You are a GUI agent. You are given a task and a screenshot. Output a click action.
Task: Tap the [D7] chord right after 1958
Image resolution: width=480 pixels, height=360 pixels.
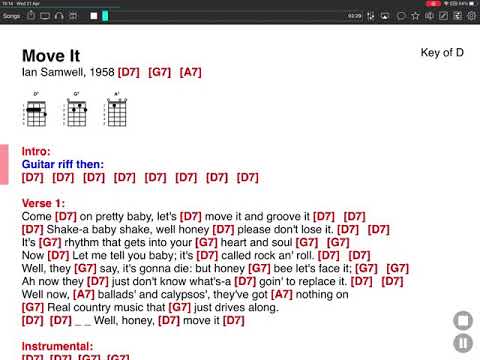click(x=129, y=72)
